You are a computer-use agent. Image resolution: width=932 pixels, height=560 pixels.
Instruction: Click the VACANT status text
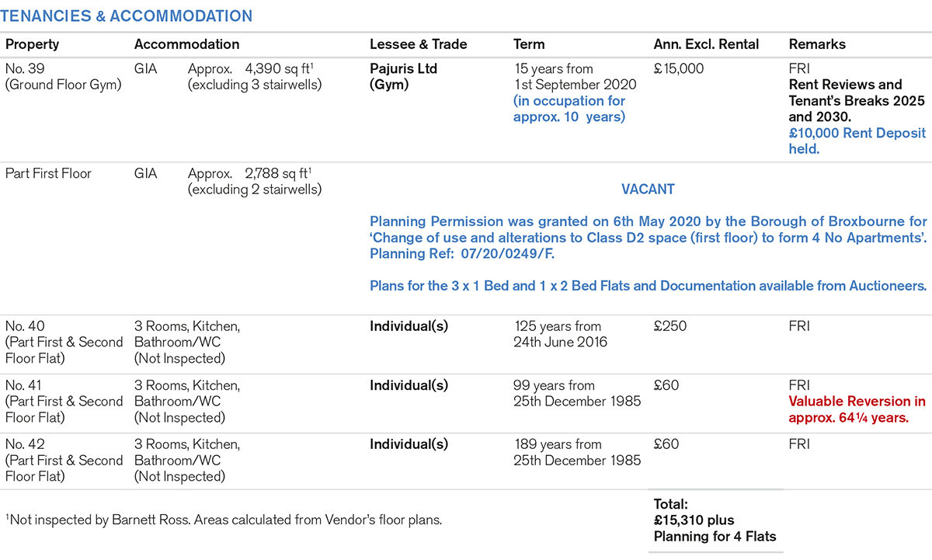pos(648,189)
